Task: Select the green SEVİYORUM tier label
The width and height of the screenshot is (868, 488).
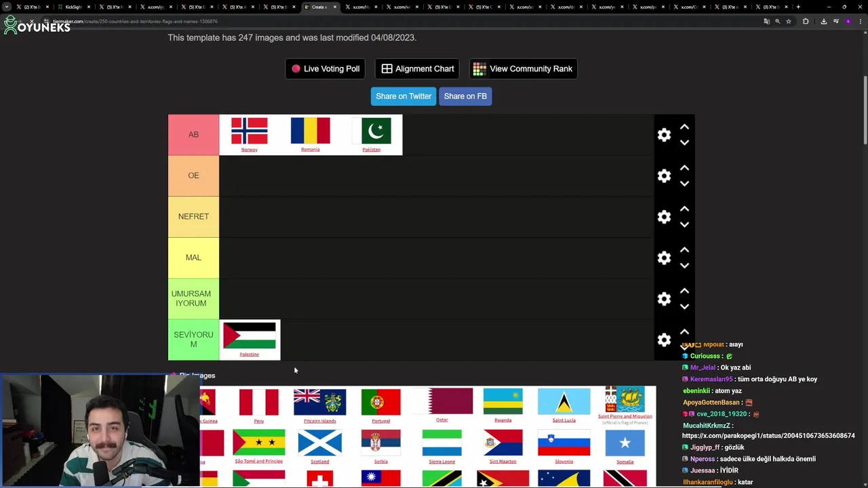Action: point(193,340)
